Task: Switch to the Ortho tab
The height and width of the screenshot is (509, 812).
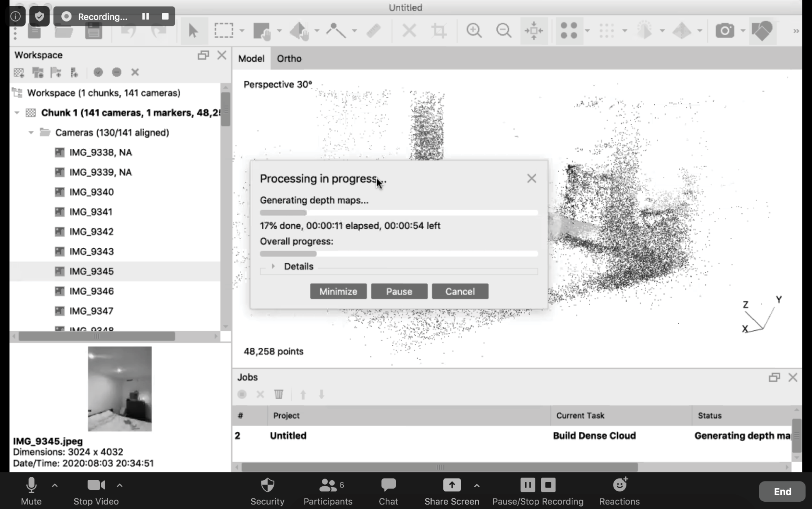Action: click(289, 58)
